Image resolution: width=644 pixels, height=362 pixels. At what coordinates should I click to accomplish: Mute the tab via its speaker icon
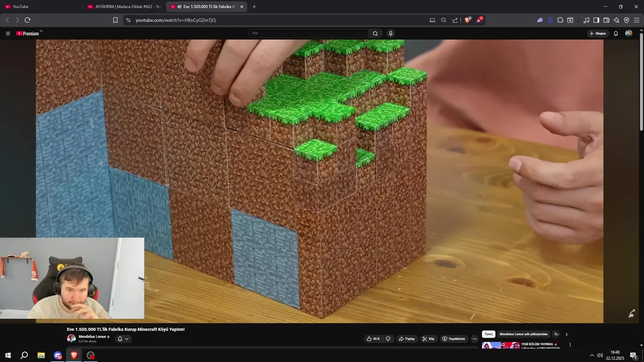pos(180,7)
